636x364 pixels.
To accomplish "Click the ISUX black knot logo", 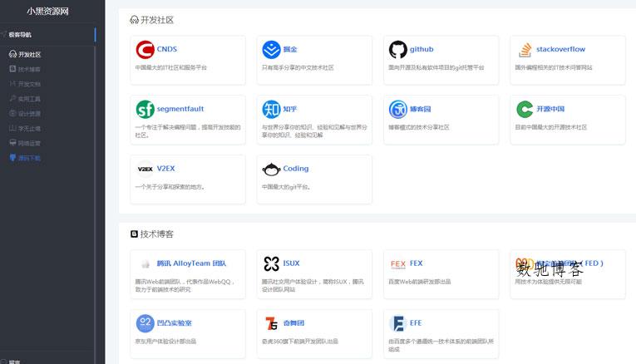I will pos(271,263).
